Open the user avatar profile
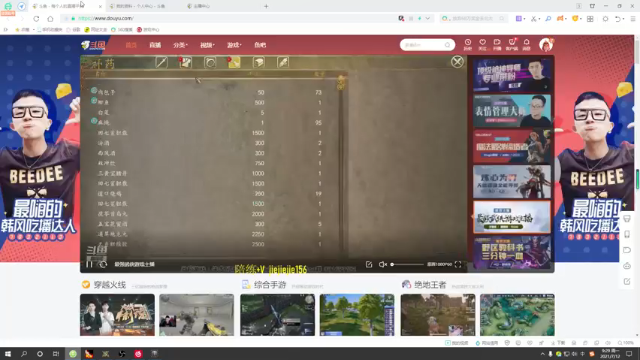 (x=546, y=44)
